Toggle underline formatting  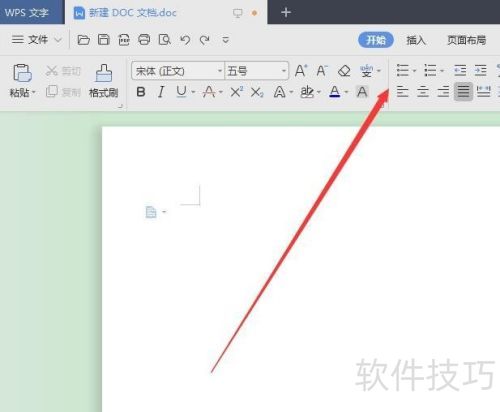(181, 91)
